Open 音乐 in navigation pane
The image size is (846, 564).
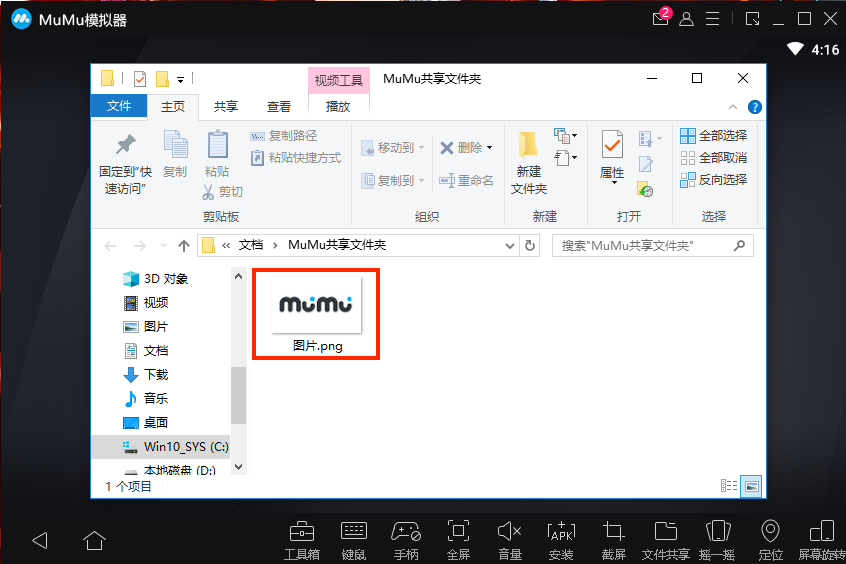click(x=146, y=398)
